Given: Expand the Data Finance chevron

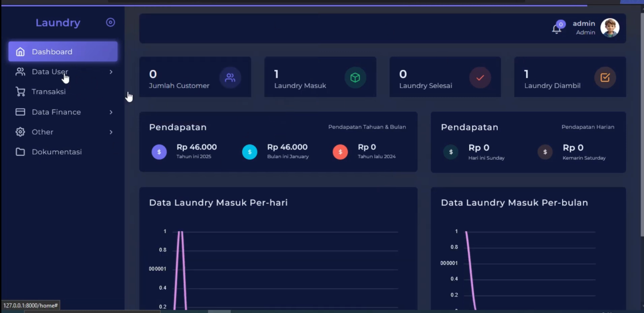Looking at the screenshot, I should (x=111, y=112).
